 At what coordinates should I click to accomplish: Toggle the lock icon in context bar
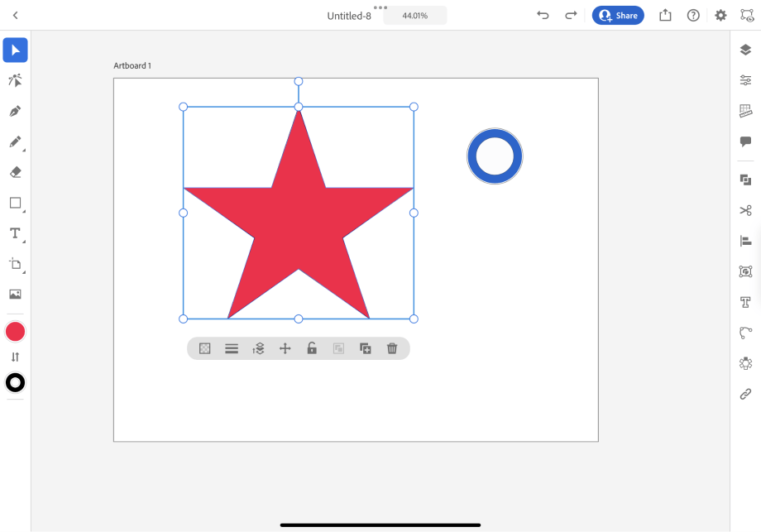click(x=312, y=348)
